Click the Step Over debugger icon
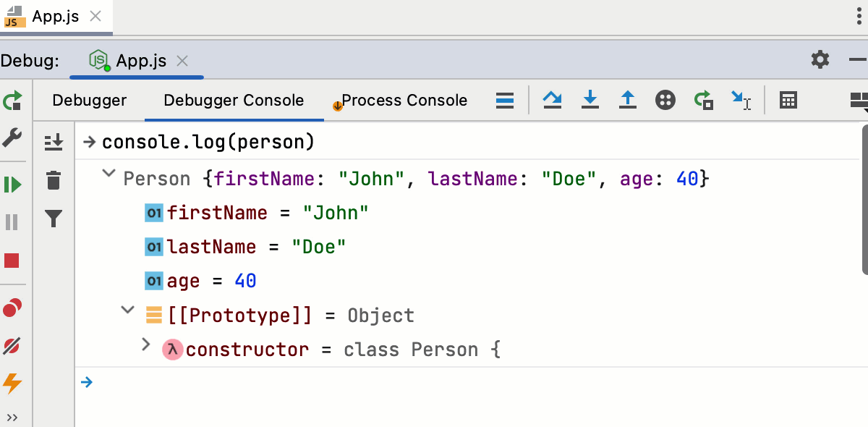Viewport: 868px width, 427px height. coord(553,100)
